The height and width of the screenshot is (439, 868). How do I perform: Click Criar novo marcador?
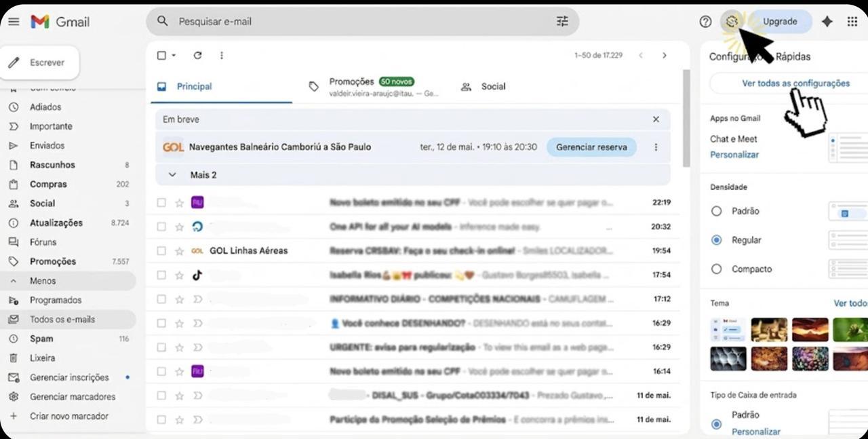point(68,416)
